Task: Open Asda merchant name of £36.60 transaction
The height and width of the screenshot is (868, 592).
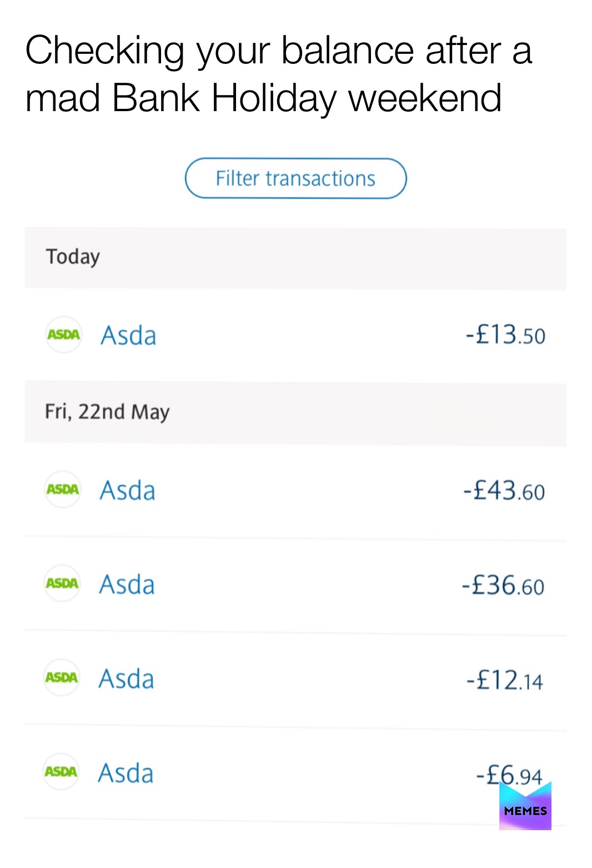Action: pos(127,585)
